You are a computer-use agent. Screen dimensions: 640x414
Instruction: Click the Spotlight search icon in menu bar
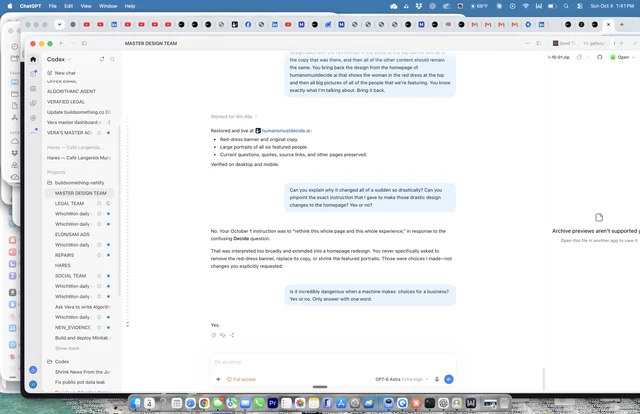[x=566, y=6]
